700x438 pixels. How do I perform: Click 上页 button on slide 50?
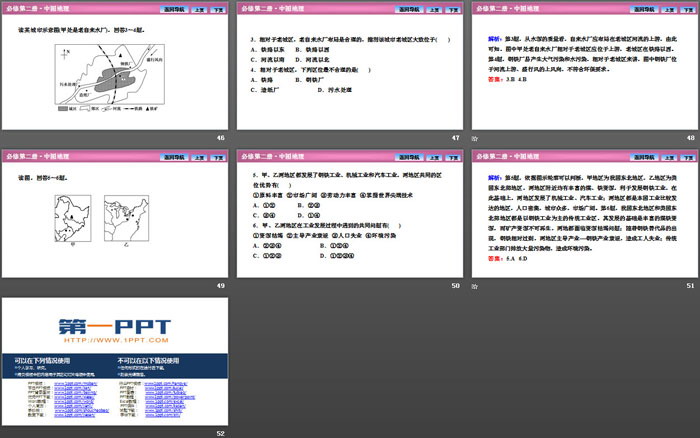click(434, 158)
